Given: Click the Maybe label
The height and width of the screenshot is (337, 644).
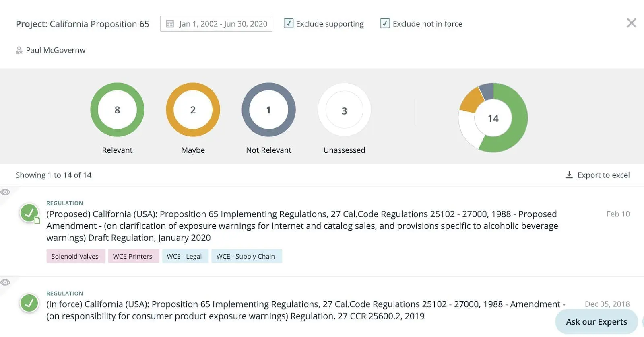Looking at the screenshot, I should coord(193,150).
